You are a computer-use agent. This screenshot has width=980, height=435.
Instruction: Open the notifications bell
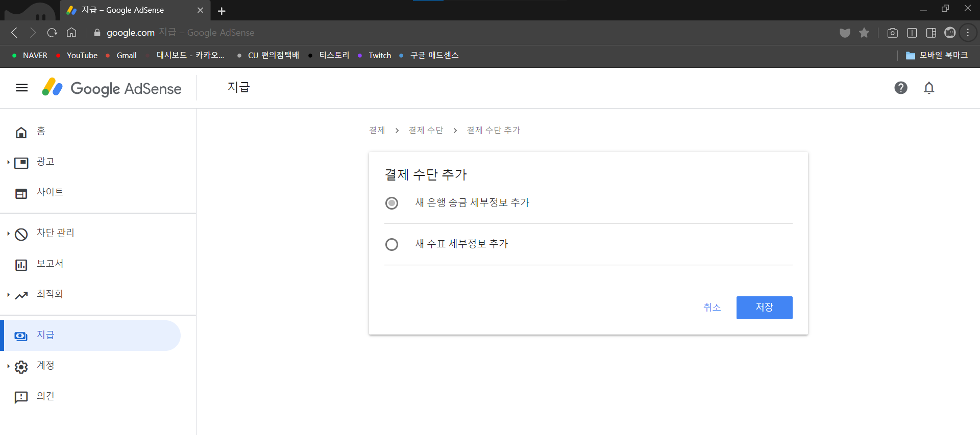929,88
